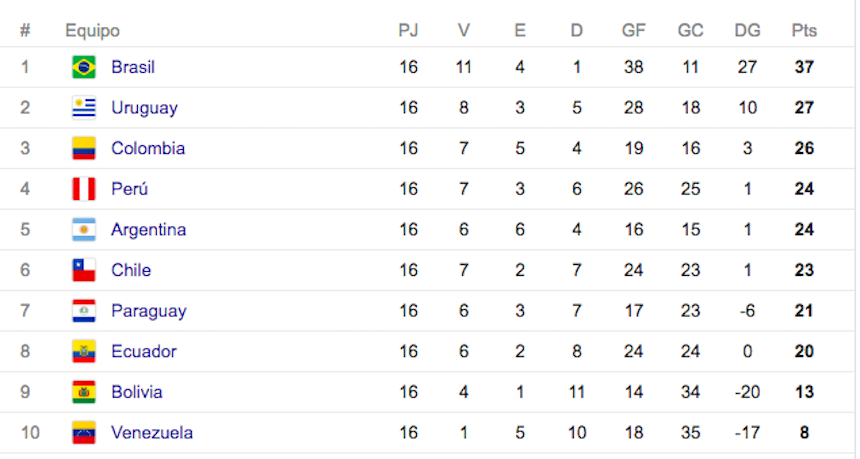This screenshot has height=459, width=860.
Task: Open the Argentina team link
Action: (148, 230)
